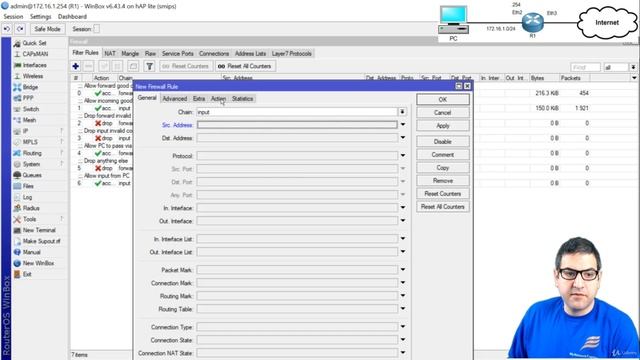
Task: Click OK in New Firewall Rule dialog
Action: (442, 100)
